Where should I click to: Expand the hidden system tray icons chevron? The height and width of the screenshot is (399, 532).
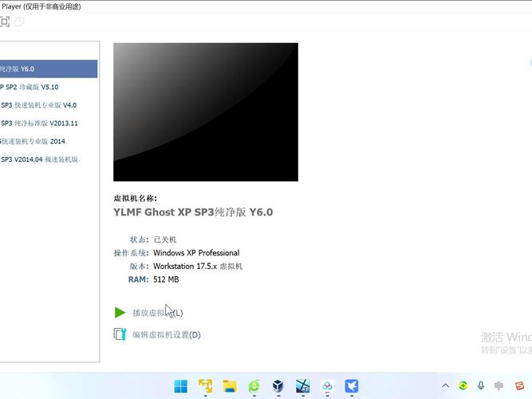point(446,385)
